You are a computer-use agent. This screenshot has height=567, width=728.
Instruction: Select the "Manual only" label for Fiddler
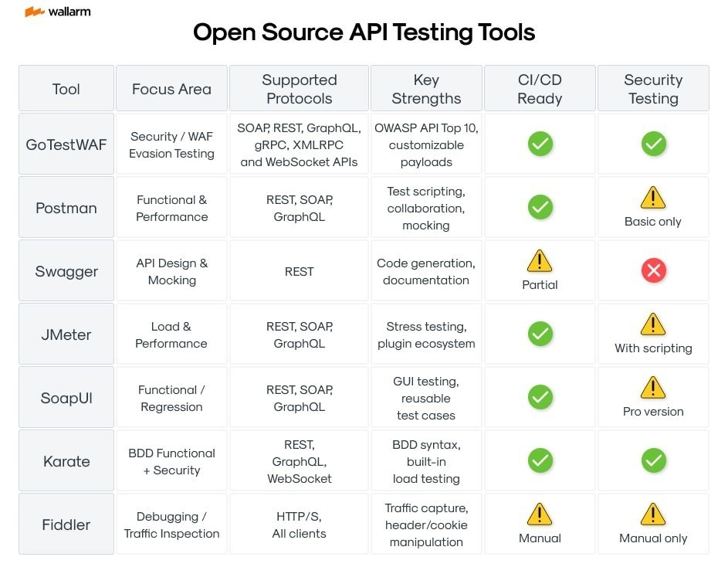[x=653, y=538]
